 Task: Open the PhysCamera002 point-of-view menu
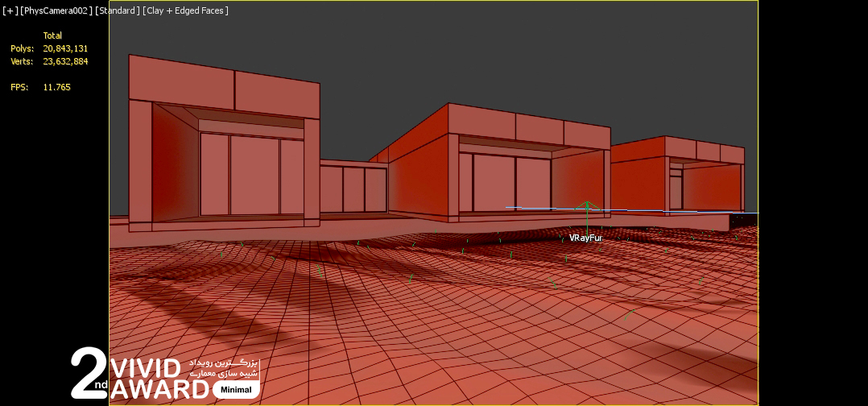coord(56,10)
